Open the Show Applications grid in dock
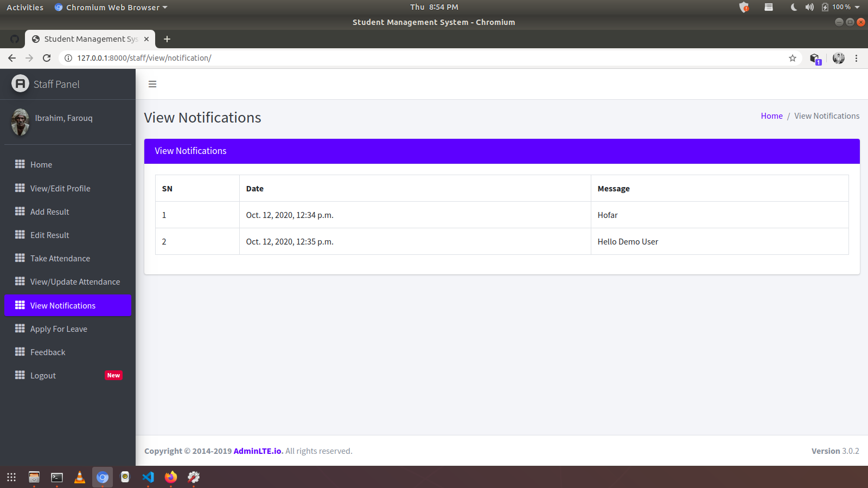This screenshot has height=488, width=868. pos(11,477)
